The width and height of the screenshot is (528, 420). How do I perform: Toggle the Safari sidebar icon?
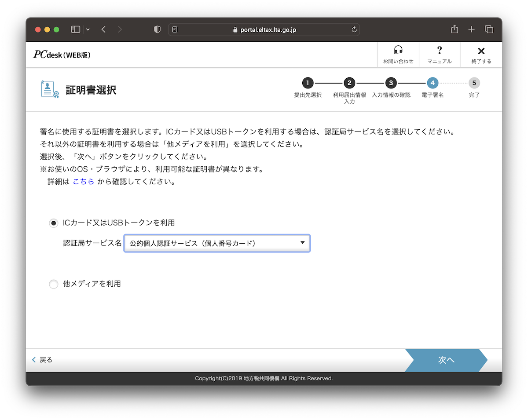pos(76,29)
